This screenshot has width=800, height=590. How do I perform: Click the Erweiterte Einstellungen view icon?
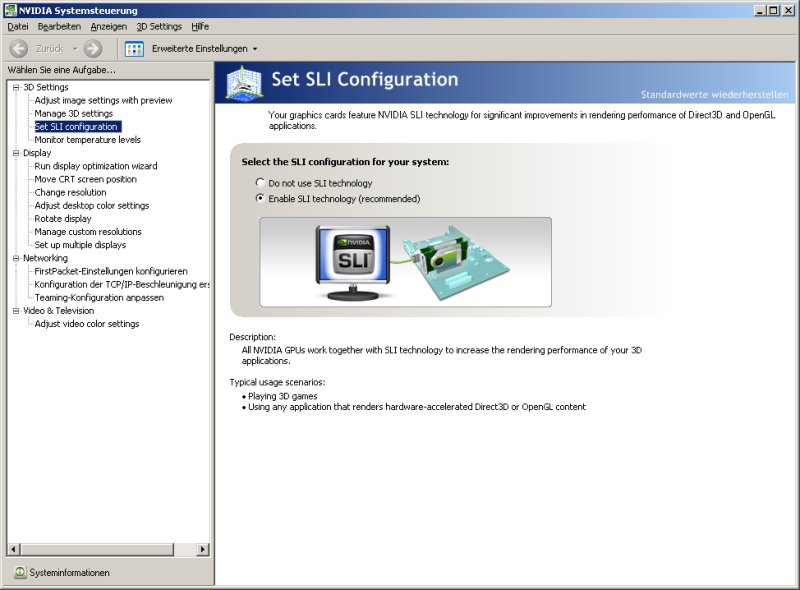134,48
